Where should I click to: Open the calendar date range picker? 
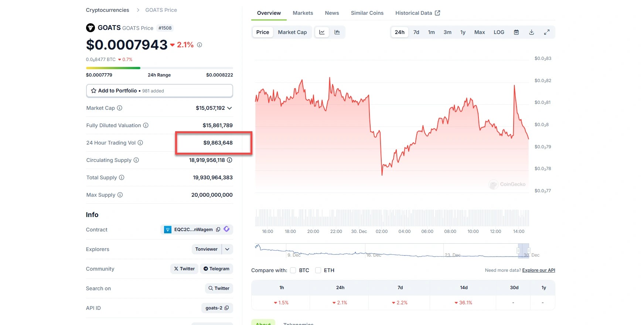(x=516, y=32)
